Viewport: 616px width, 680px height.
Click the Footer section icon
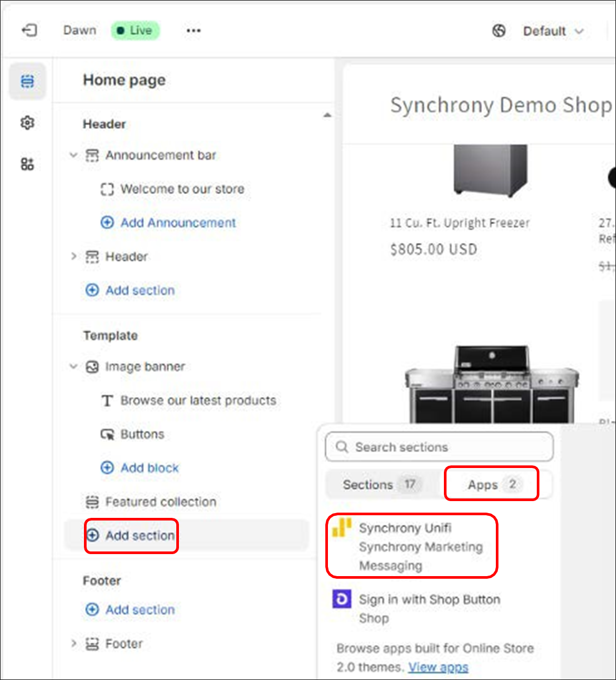[92, 644]
